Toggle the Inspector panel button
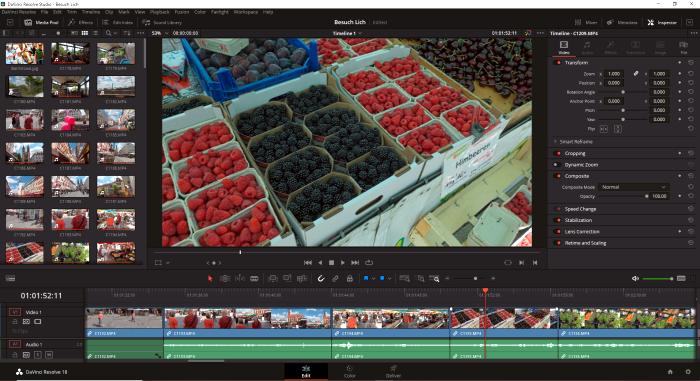The width and height of the screenshot is (700, 381). (x=662, y=22)
